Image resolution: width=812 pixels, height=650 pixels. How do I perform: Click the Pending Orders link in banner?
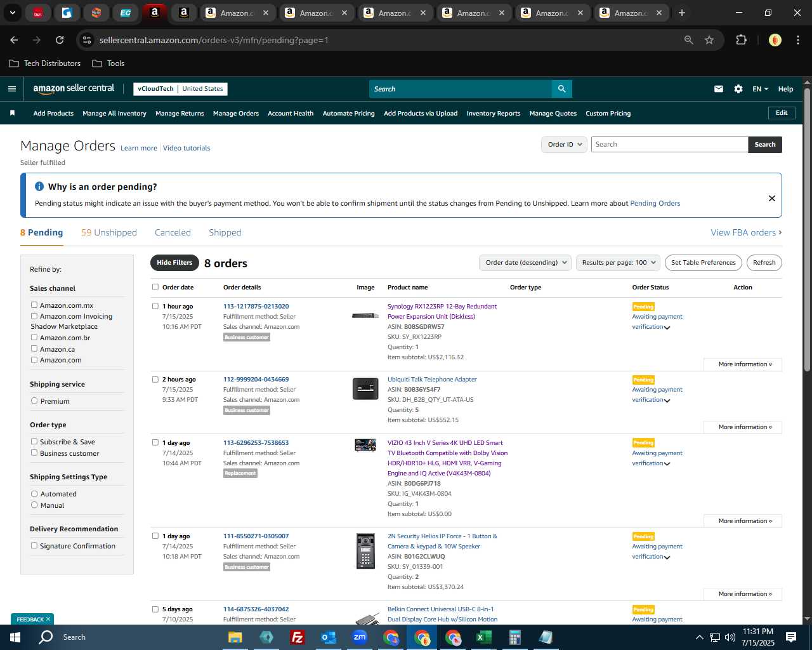[655, 204]
